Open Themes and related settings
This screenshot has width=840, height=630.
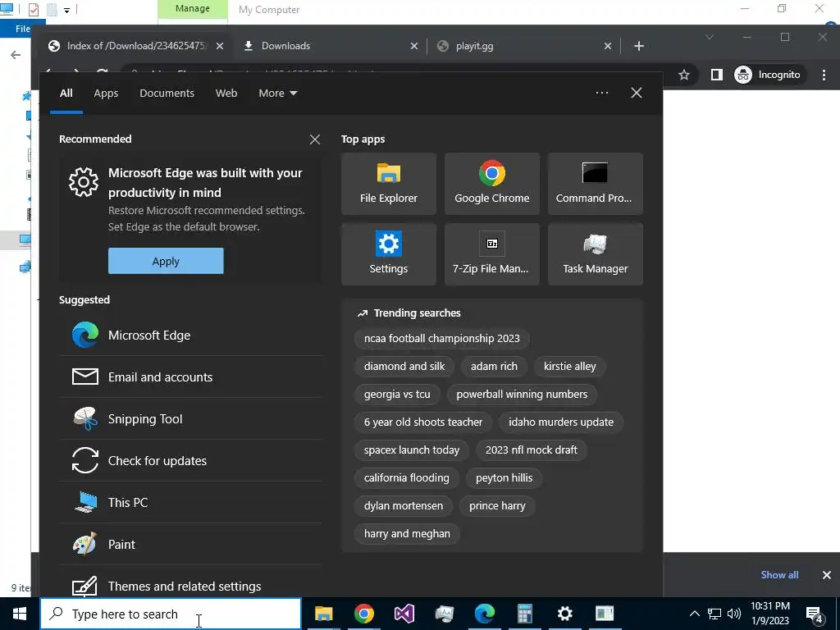[x=190, y=586]
